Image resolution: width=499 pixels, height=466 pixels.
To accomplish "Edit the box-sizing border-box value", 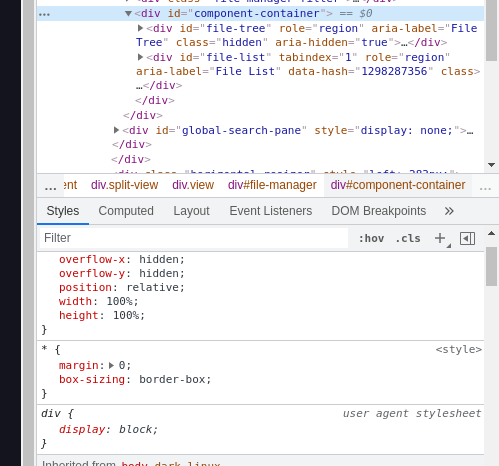I will (172, 379).
